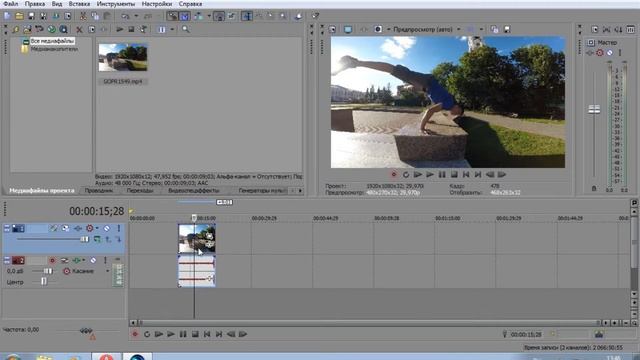This screenshot has height=360, width=640.
Task: Select 'Медианакопители' tree folder
Action: (x=54, y=49)
